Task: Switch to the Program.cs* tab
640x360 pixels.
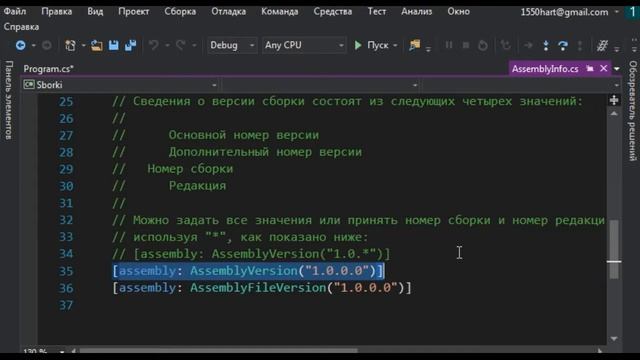Action: tap(49, 69)
